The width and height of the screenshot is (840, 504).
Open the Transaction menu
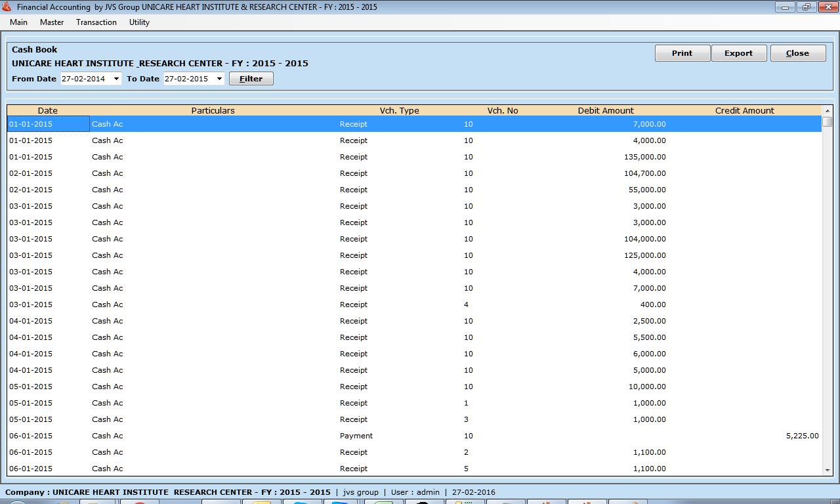(x=96, y=22)
